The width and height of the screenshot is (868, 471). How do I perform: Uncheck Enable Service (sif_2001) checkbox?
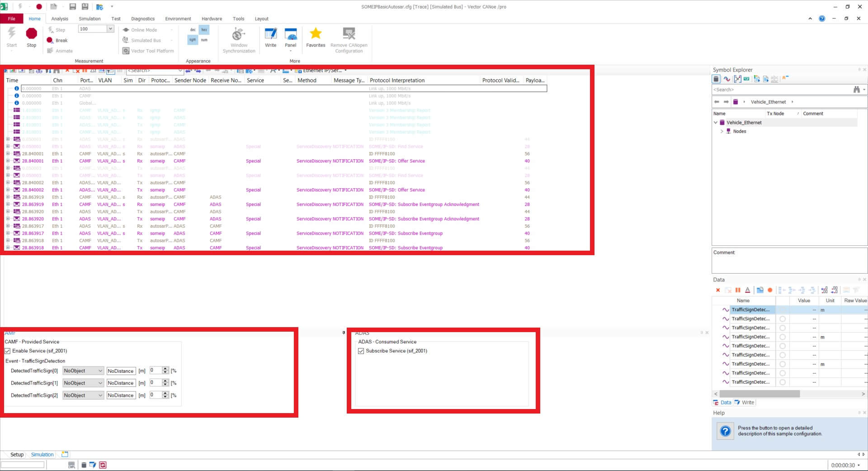tap(8, 351)
